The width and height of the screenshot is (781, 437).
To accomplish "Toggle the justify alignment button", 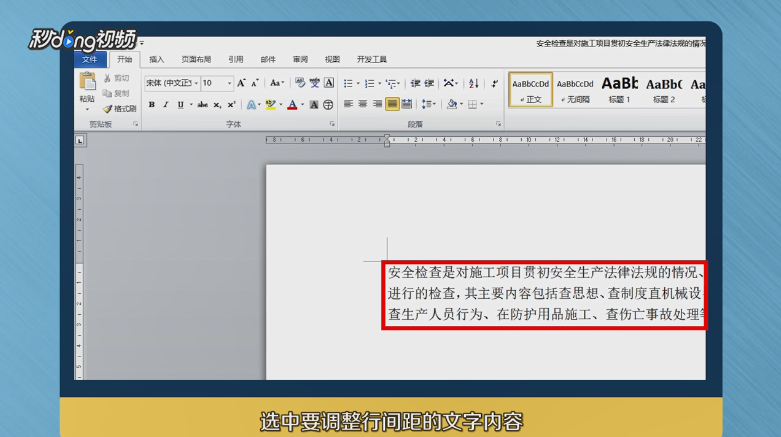I will coord(392,104).
